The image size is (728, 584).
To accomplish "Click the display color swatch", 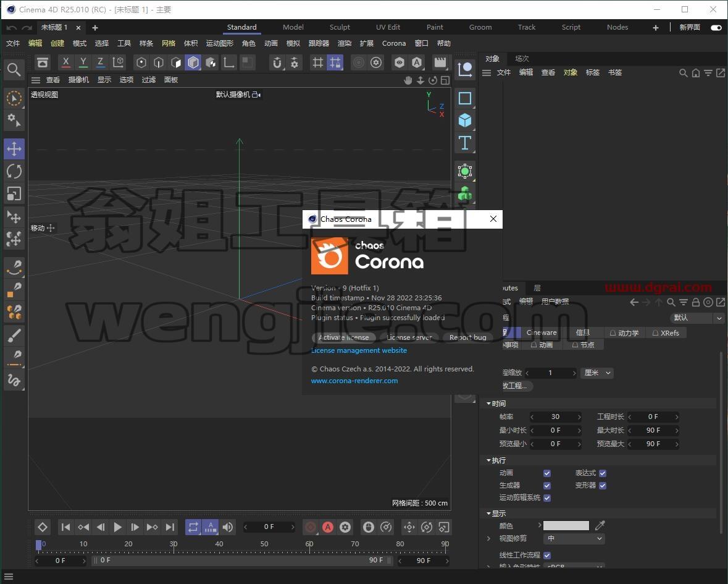I will pos(566,525).
